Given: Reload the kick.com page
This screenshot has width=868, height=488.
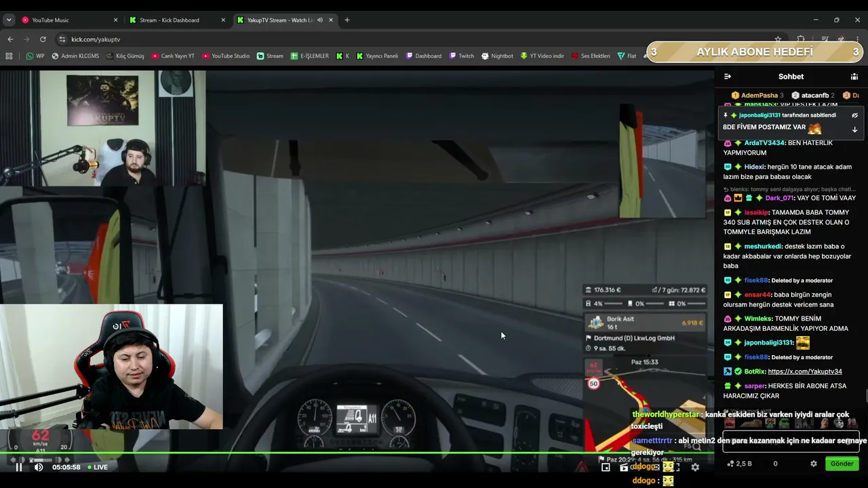Looking at the screenshot, I should click(43, 39).
